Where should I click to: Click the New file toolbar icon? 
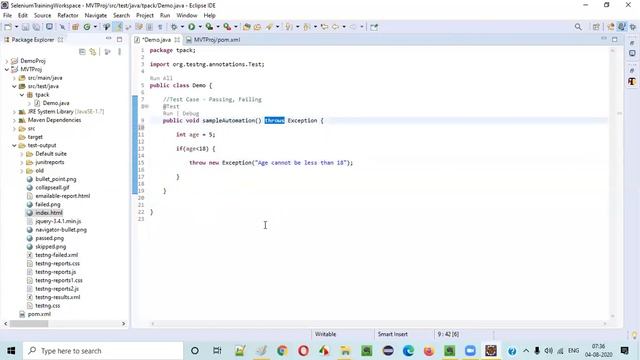(x=8, y=27)
